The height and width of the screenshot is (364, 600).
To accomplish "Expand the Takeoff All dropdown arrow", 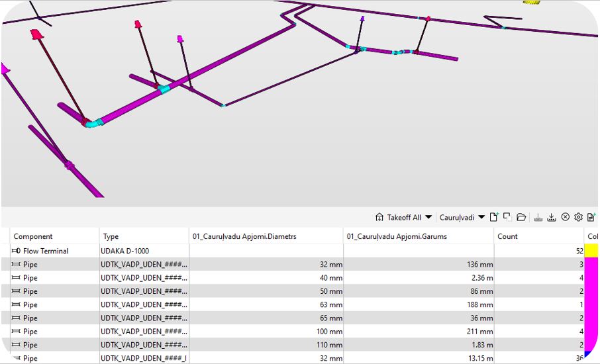I will 428,217.
